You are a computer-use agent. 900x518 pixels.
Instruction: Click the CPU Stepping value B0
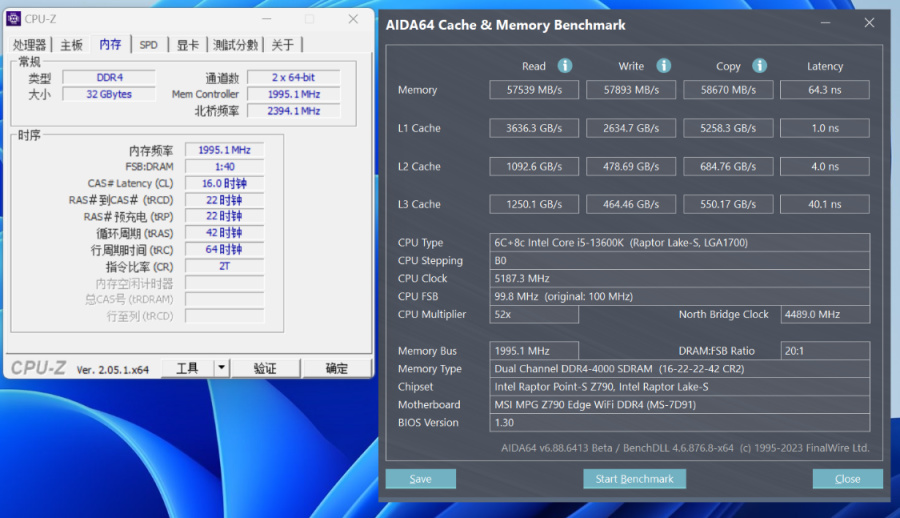[680, 260]
